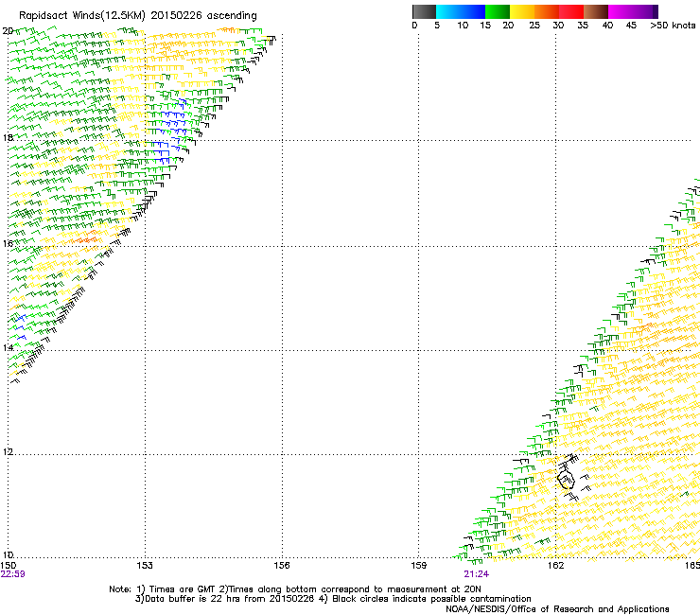Click the latitude 18 axis label
700x615 pixels.
coord(8,137)
